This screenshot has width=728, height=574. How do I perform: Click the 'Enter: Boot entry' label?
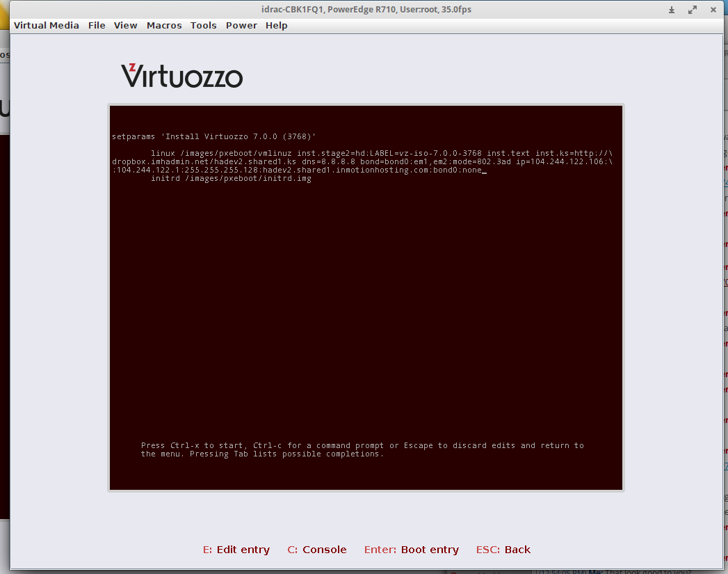click(x=412, y=550)
